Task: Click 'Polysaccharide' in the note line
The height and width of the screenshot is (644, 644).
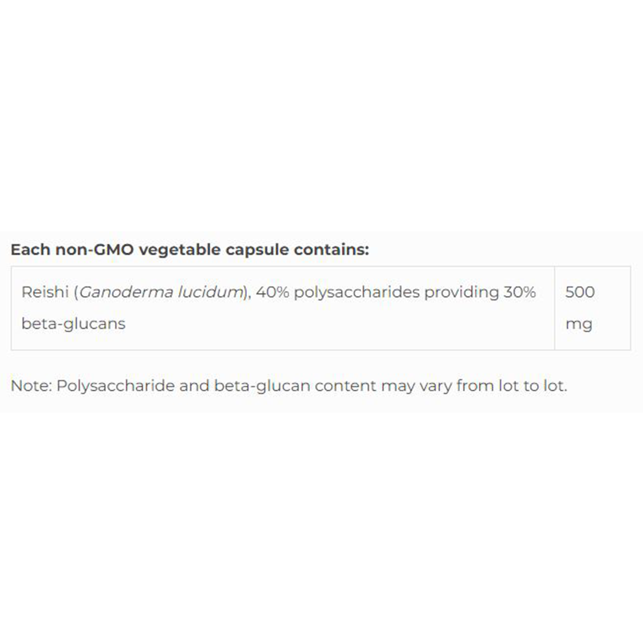Action: click(115, 385)
